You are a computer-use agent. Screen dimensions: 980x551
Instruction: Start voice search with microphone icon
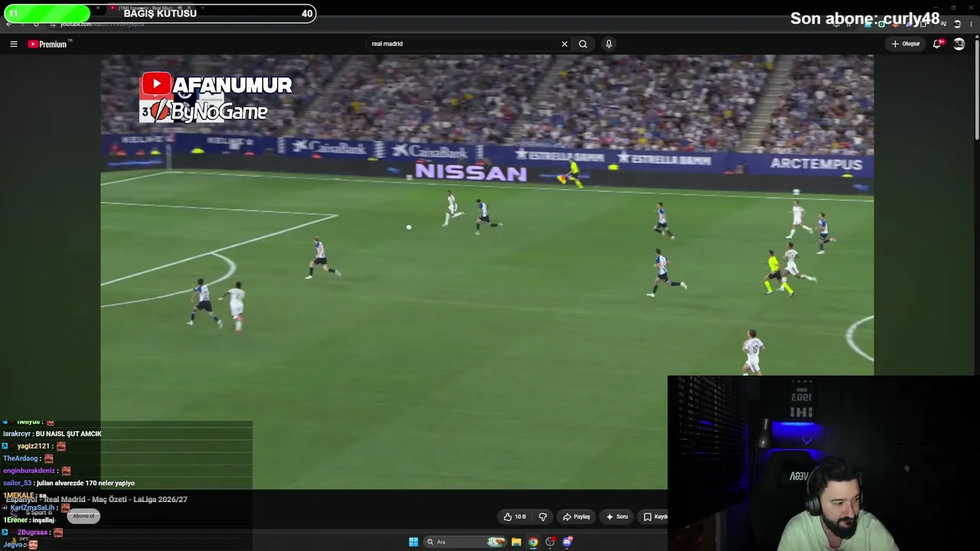(x=609, y=44)
